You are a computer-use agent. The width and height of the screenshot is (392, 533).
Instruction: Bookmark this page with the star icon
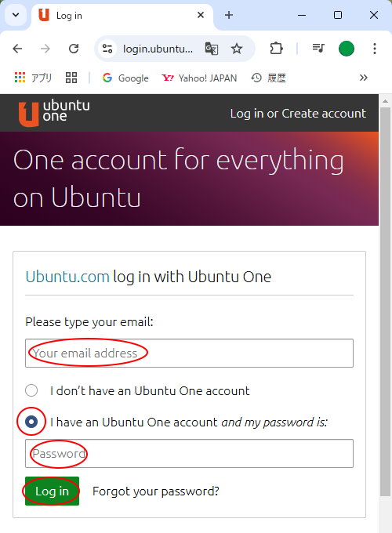(237, 49)
